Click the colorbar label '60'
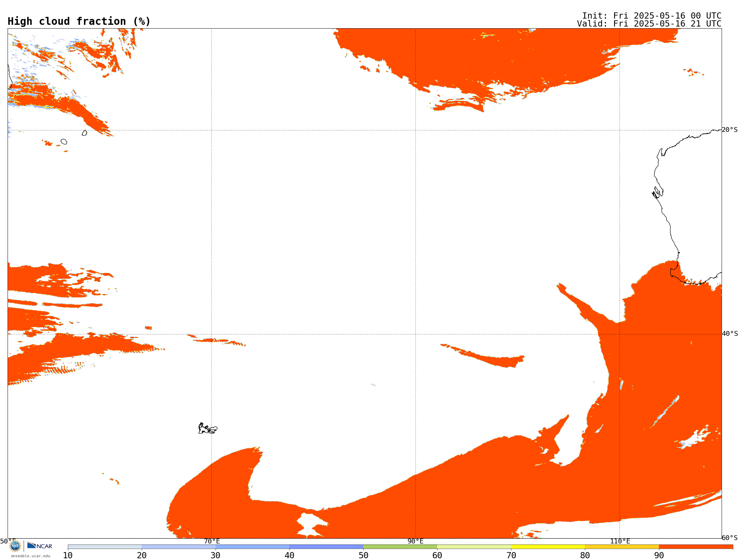The width and height of the screenshot is (744, 560). pyautogui.click(x=437, y=556)
